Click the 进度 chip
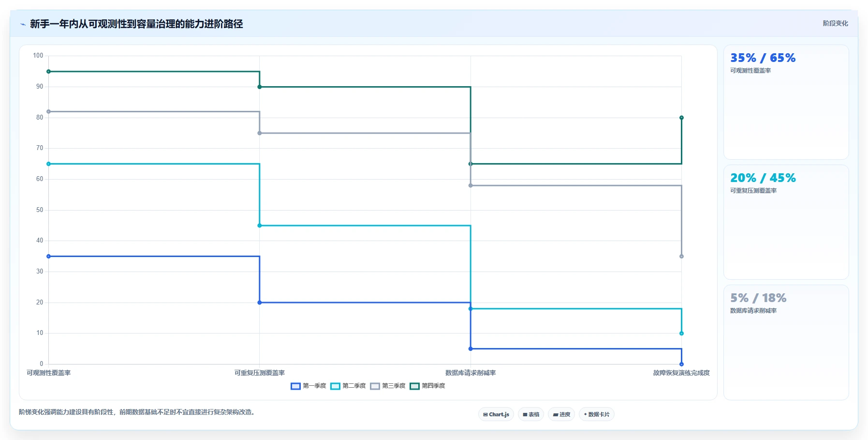Screen dimensions: 868x440 click(561, 414)
